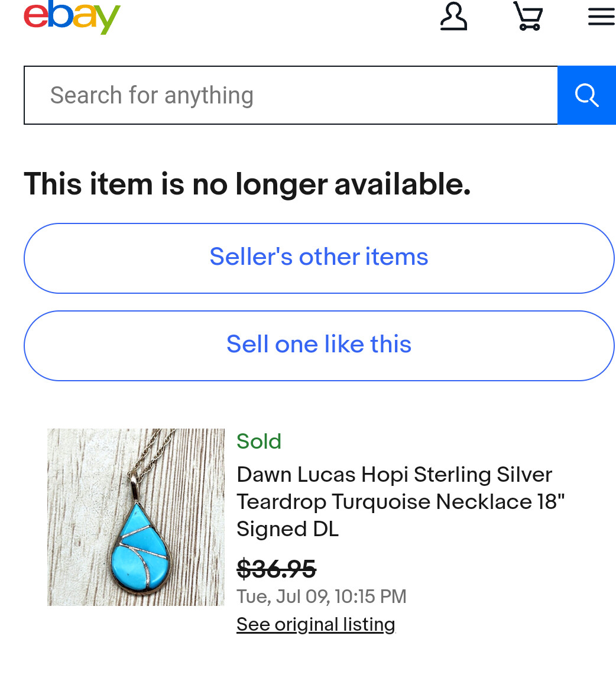The image size is (616, 694).
Task: Select the Dawn Lucas Hopi necklace title
Action: (x=400, y=501)
